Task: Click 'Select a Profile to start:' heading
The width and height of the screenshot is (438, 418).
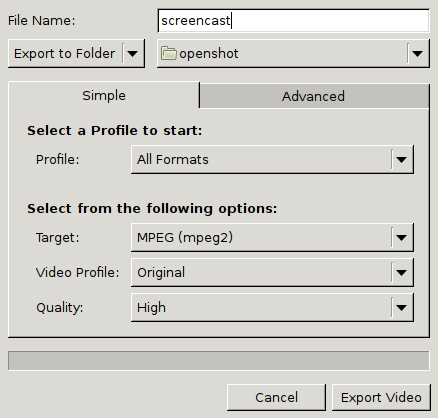Action: [x=115, y=131]
